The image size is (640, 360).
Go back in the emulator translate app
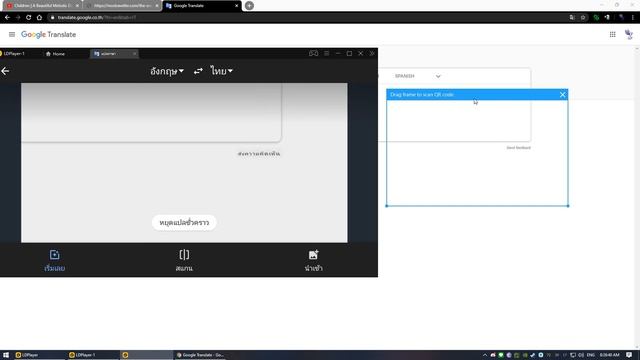[x=5, y=71]
